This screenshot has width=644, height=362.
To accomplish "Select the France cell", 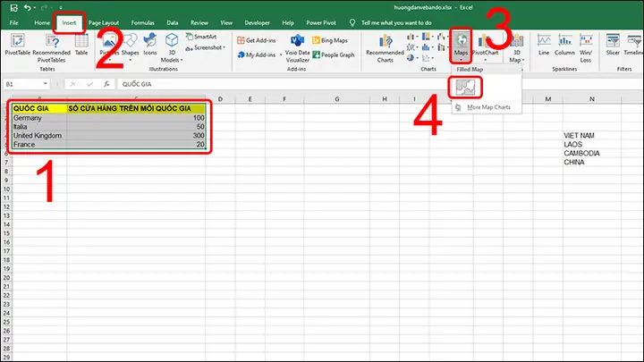I will (x=39, y=145).
